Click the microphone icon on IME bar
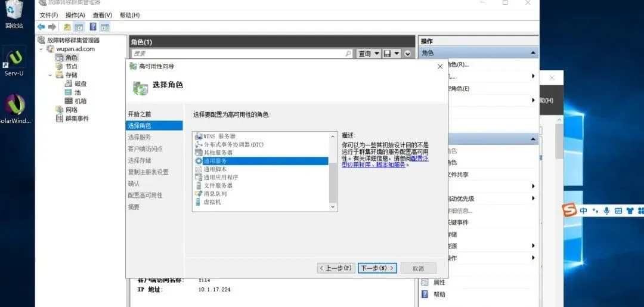 606,211
